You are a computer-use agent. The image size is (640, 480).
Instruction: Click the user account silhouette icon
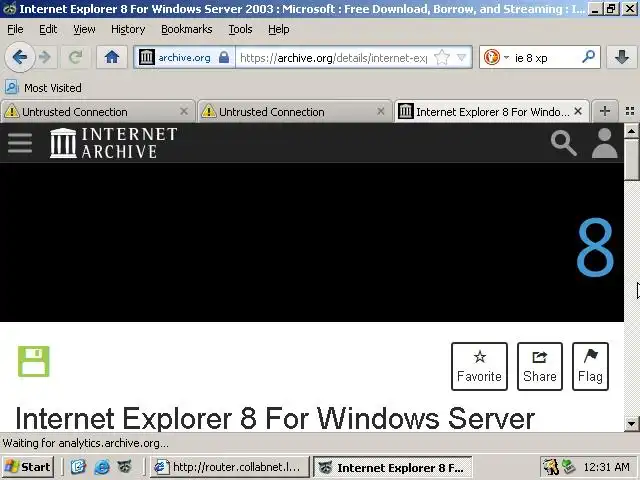[604, 143]
